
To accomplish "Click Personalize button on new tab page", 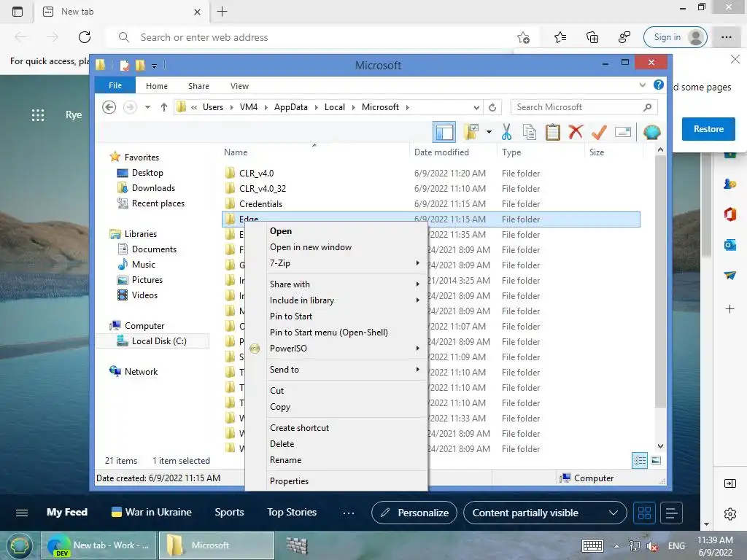I will [x=414, y=513].
